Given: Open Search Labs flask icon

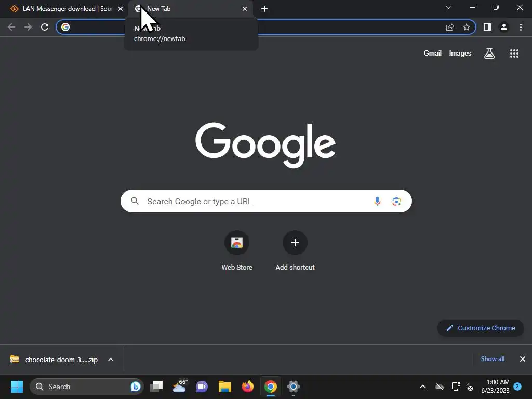Looking at the screenshot, I should [489, 54].
